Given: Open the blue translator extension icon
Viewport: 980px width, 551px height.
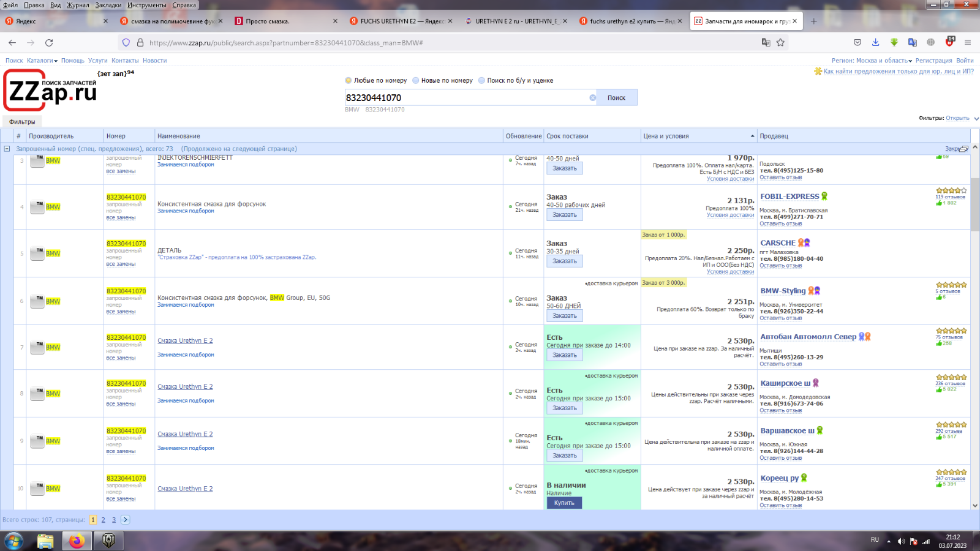Looking at the screenshot, I should [913, 42].
